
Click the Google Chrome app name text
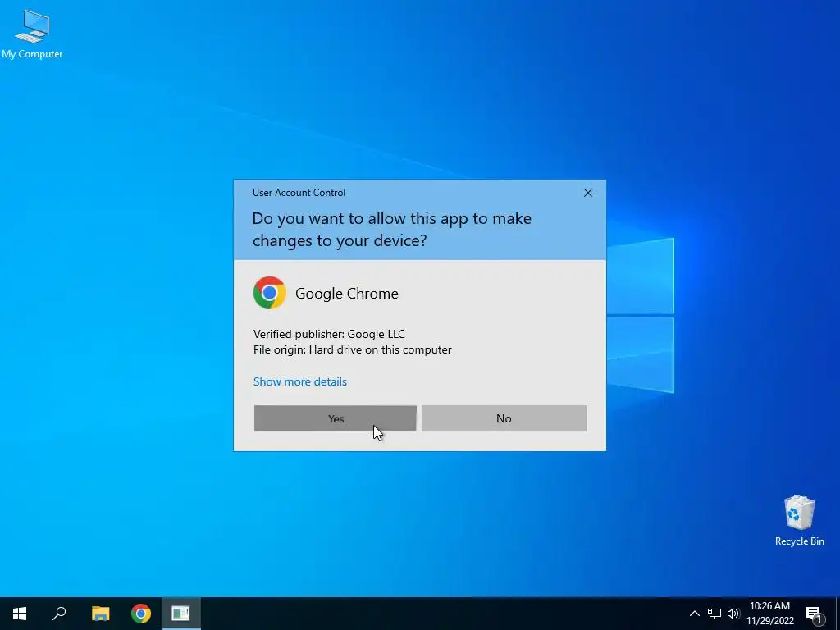point(347,294)
